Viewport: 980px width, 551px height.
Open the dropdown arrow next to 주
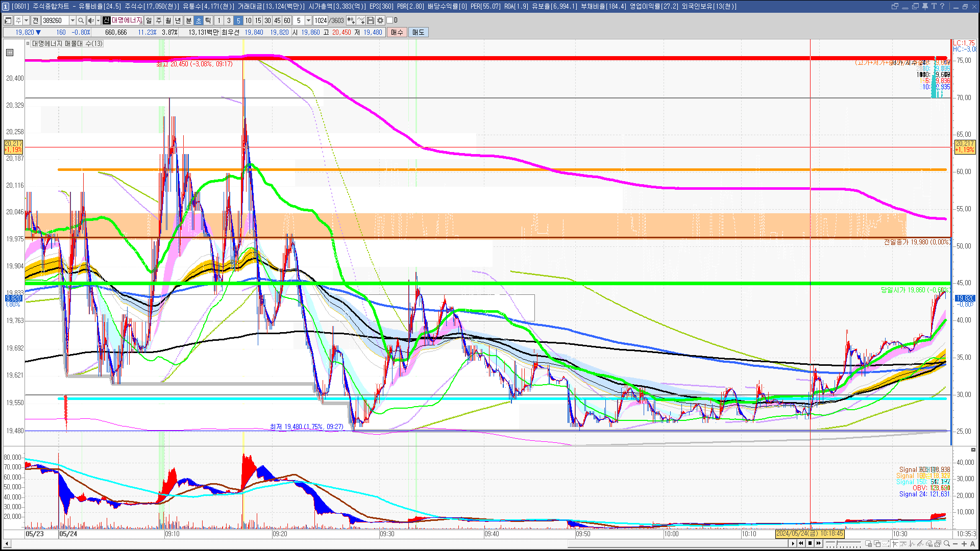[x=27, y=20]
